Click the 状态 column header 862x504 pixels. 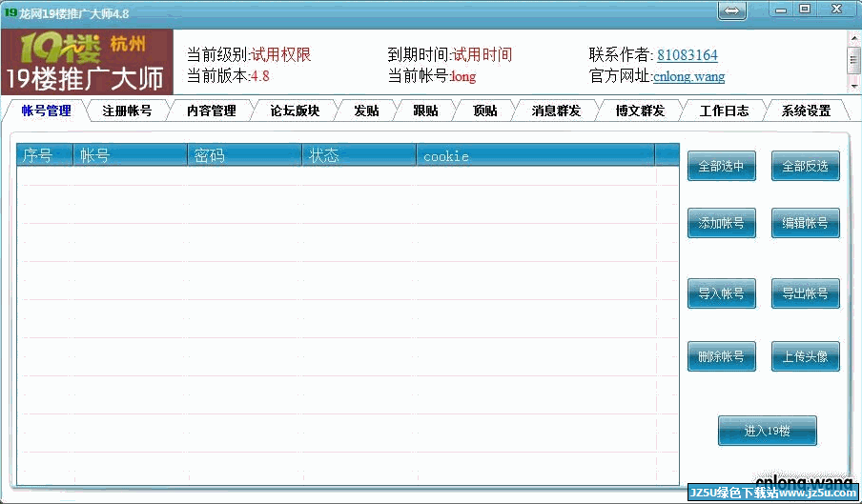(359, 155)
